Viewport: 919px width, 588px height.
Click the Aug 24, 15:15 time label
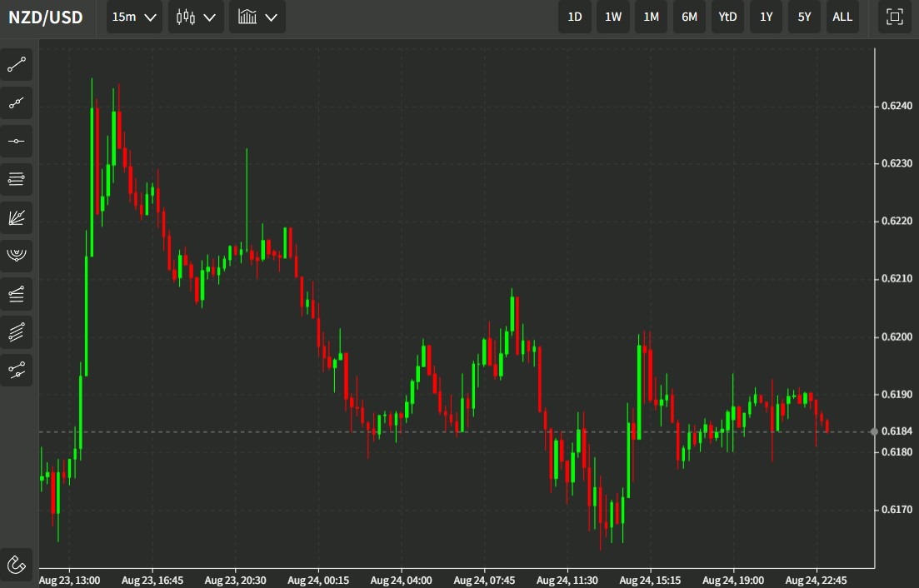(x=650, y=581)
